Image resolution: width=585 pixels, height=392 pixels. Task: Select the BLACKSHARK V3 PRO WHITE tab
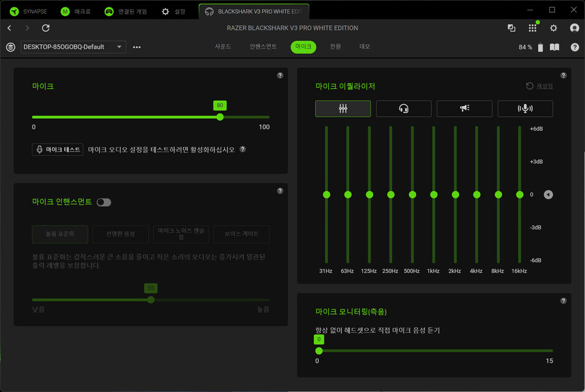(254, 12)
